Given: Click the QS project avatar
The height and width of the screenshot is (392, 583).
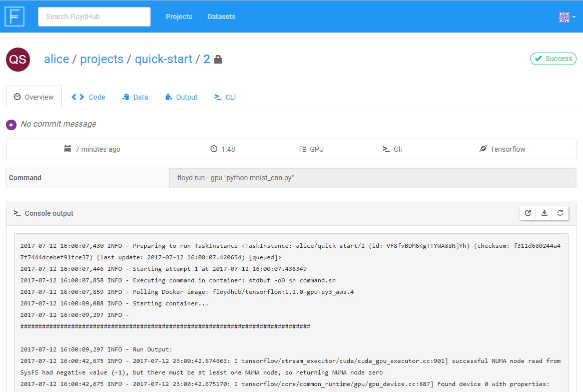Looking at the screenshot, I should [18, 60].
